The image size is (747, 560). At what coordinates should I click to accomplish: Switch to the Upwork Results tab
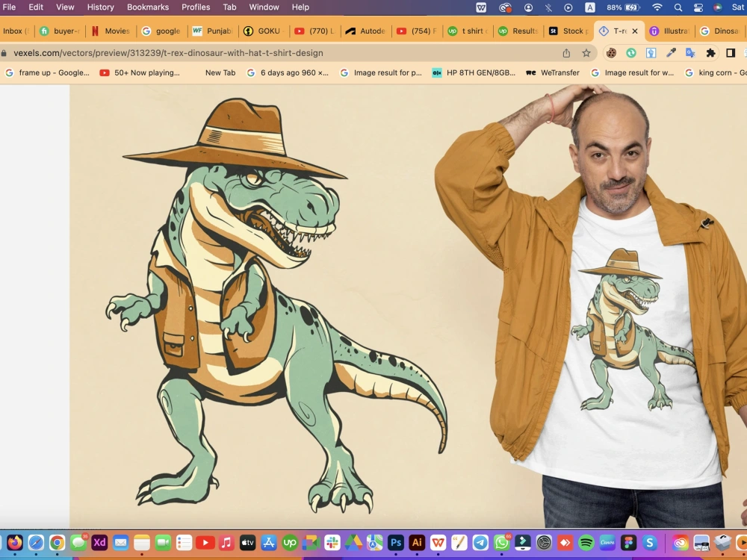point(518,31)
